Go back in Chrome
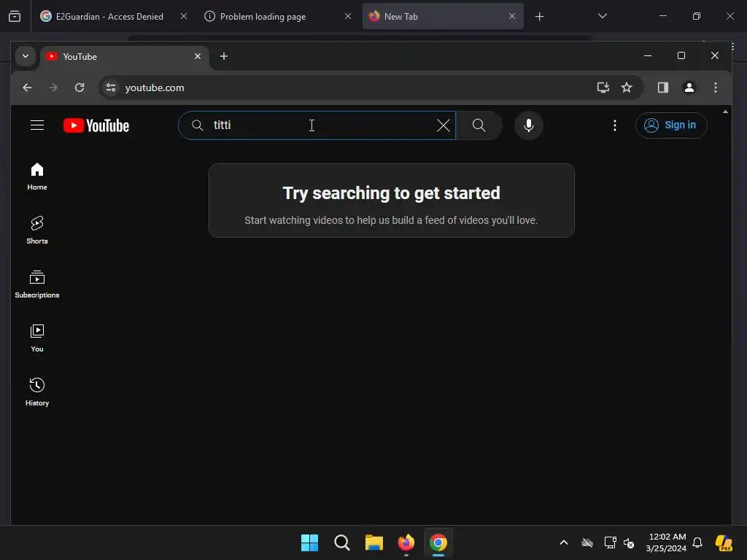This screenshot has height=560, width=747. coord(27,87)
